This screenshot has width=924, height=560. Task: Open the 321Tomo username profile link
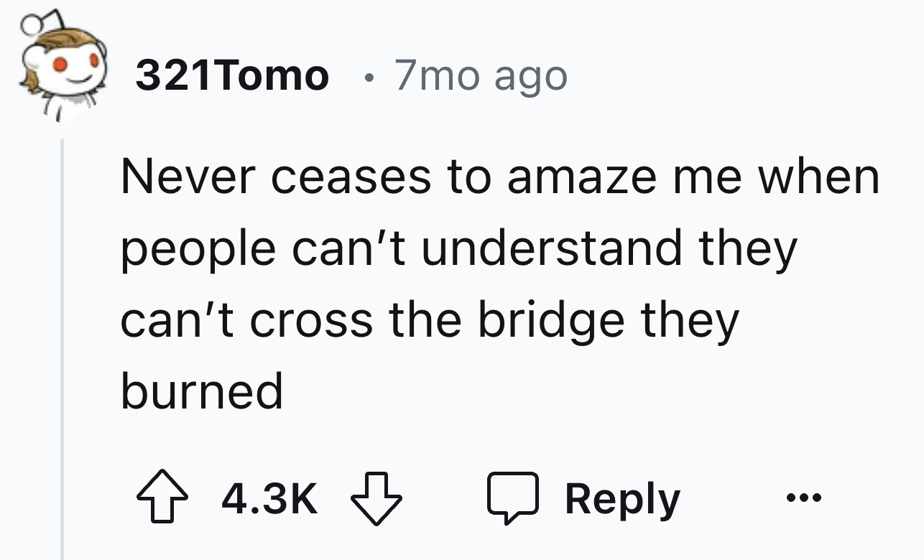point(231,75)
